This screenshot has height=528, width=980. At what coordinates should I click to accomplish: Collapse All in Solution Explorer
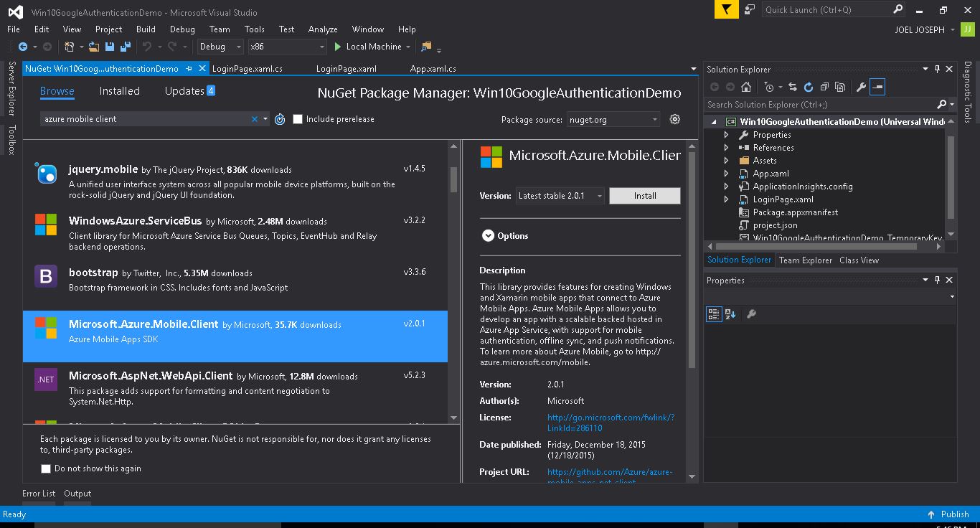click(824, 87)
